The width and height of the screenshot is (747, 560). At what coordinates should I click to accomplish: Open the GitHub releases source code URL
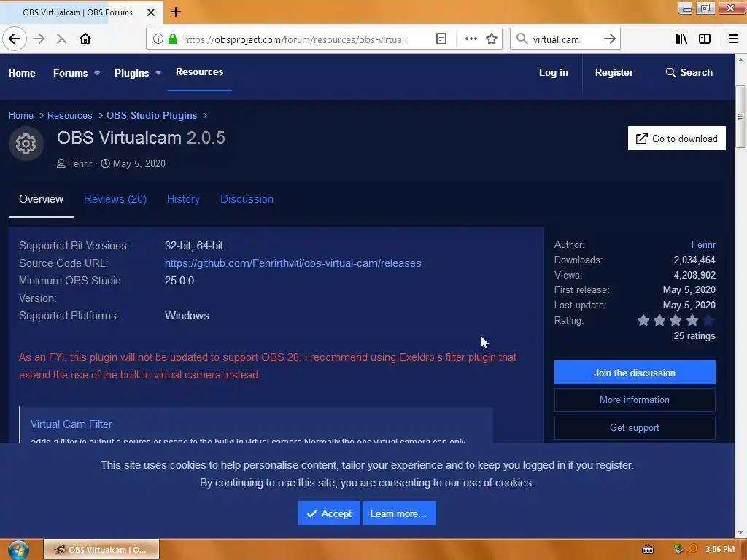pyautogui.click(x=293, y=263)
